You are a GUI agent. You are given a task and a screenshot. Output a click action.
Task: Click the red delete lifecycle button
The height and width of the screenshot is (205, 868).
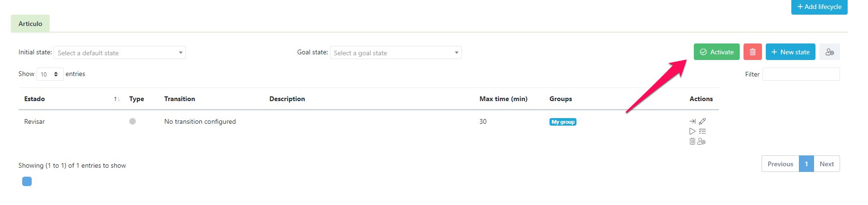click(x=753, y=52)
